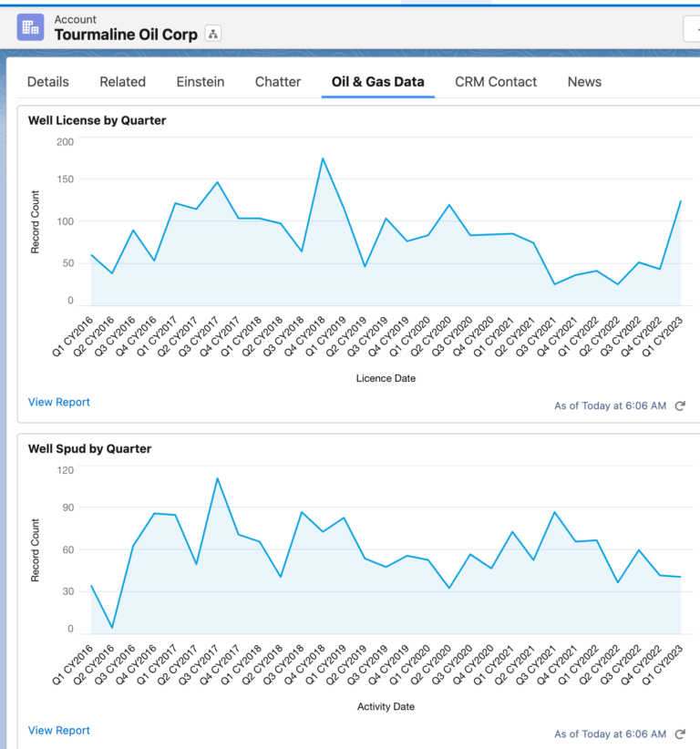The image size is (700, 749).
Task: Click Q2 CY2016 low point in Well Spud chart
Action: pyautogui.click(x=112, y=627)
